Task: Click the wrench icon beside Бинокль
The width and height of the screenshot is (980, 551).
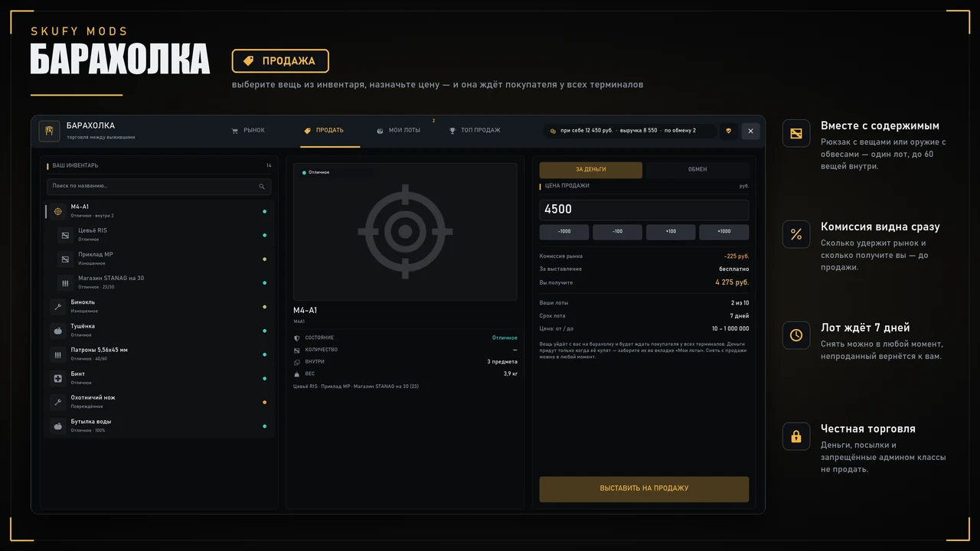Action: pyautogui.click(x=57, y=306)
